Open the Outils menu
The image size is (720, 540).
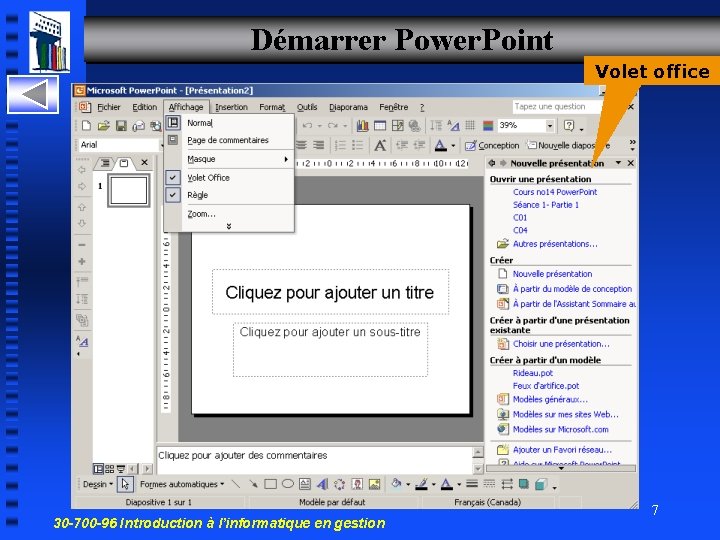[307, 107]
